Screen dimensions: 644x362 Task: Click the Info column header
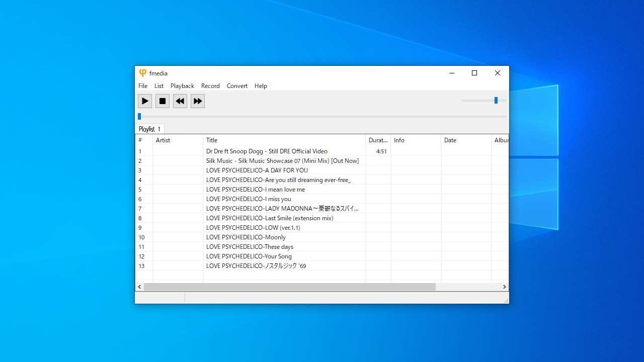pos(416,140)
